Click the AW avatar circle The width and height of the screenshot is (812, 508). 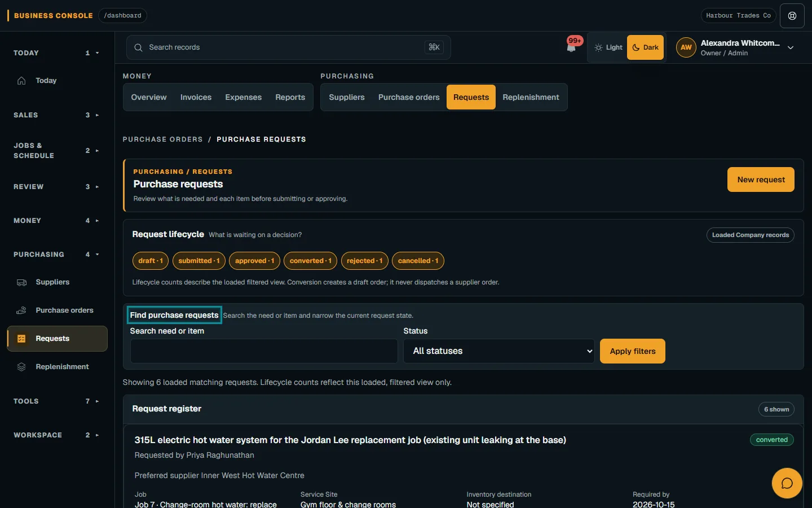tap(686, 47)
